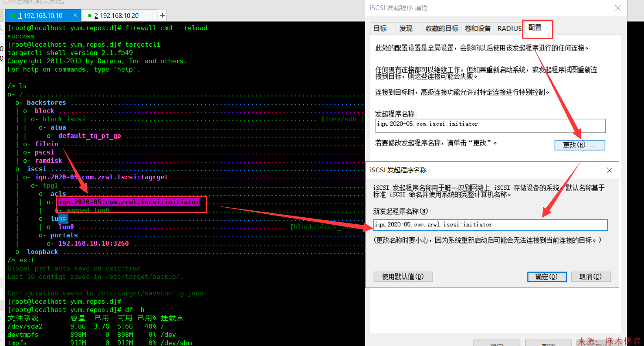Screen dimensions: 644x346
Task: Click the '/dev/sda2' row in df output
Action: (x=86, y=326)
